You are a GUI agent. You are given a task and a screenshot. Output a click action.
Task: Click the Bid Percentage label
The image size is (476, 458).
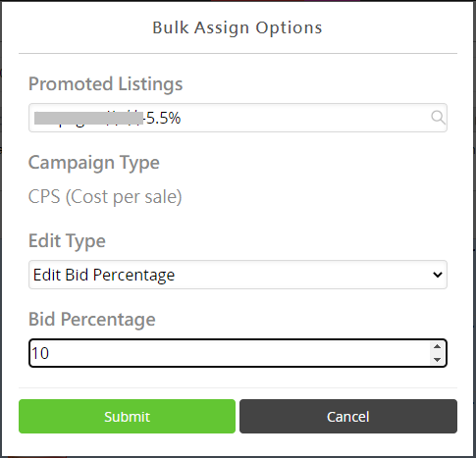click(92, 320)
